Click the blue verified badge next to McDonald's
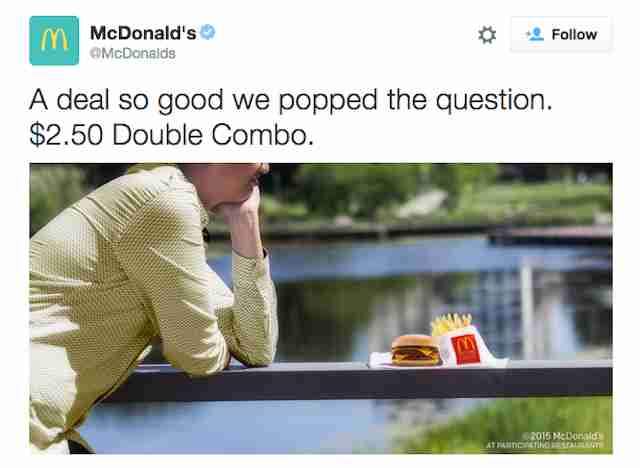 tap(208, 32)
